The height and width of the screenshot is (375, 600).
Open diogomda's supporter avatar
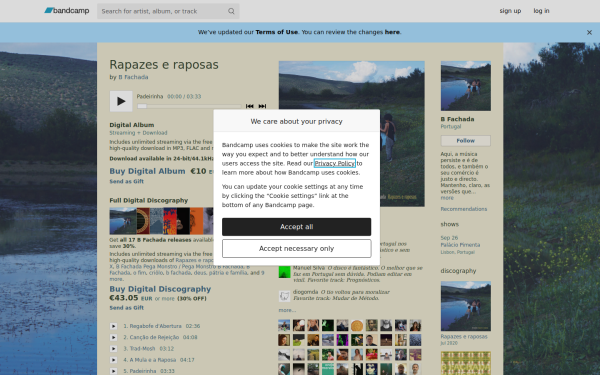(284, 296)
